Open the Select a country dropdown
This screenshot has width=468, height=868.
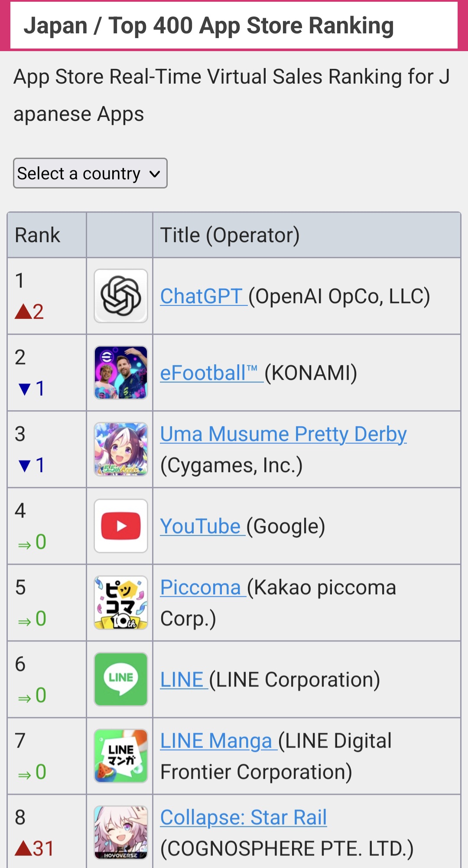coord(90,173)
